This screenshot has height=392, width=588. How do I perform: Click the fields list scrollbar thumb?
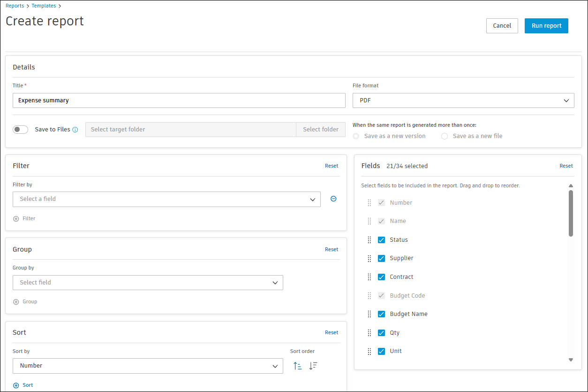pyautogui.click(x=571, y=213)
